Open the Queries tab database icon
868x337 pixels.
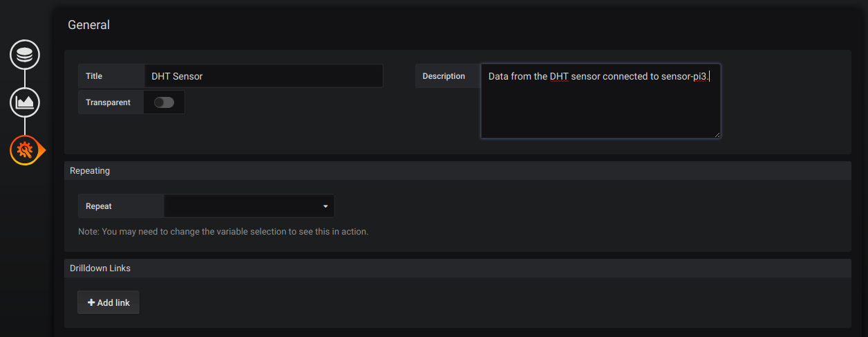[x=25, y=55]
